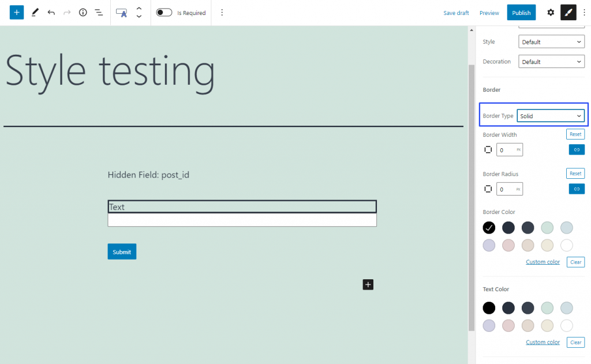The image size is (591, 364).
Task: Click the editor canvas scrollbar up arrow
Action: (472, 30)
